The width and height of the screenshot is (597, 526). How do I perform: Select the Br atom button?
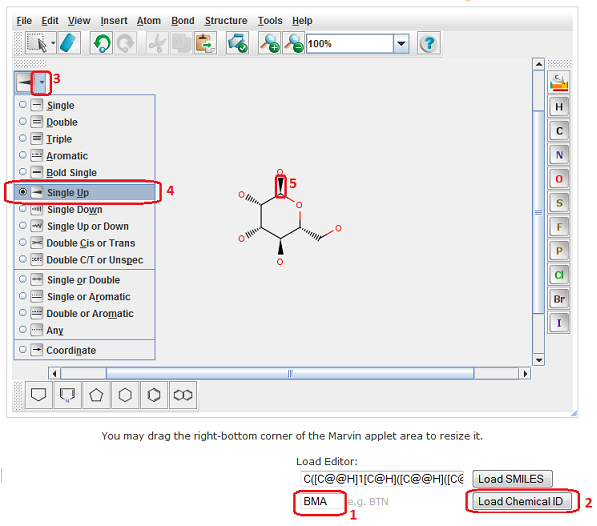(559, 299)
